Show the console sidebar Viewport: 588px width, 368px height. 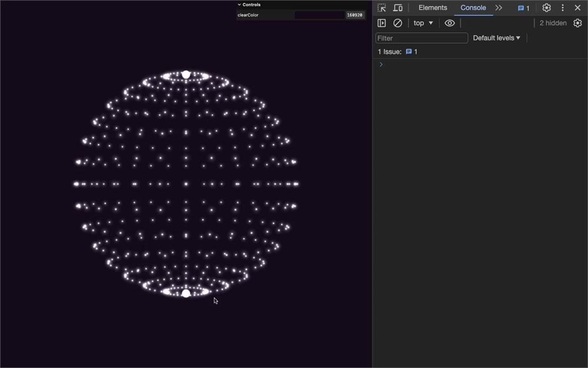click(x=382, y=23)
